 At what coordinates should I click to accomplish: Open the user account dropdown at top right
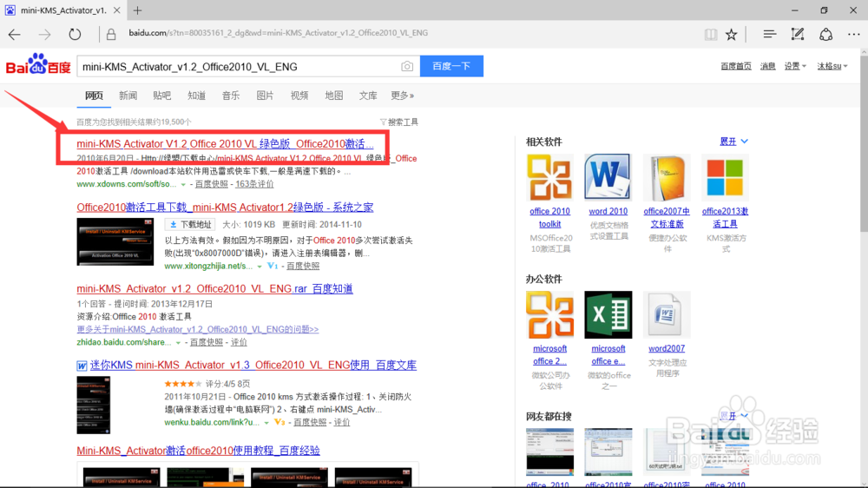click(832, 66)
